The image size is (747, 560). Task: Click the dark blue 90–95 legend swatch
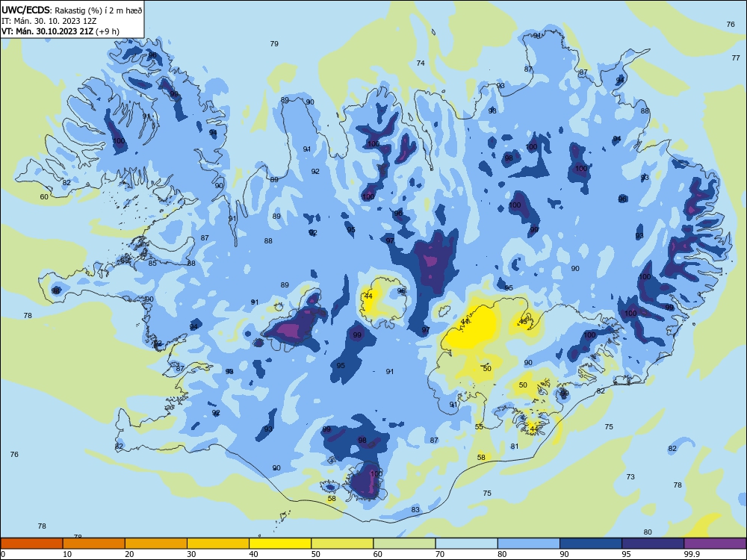coord(591,544)
